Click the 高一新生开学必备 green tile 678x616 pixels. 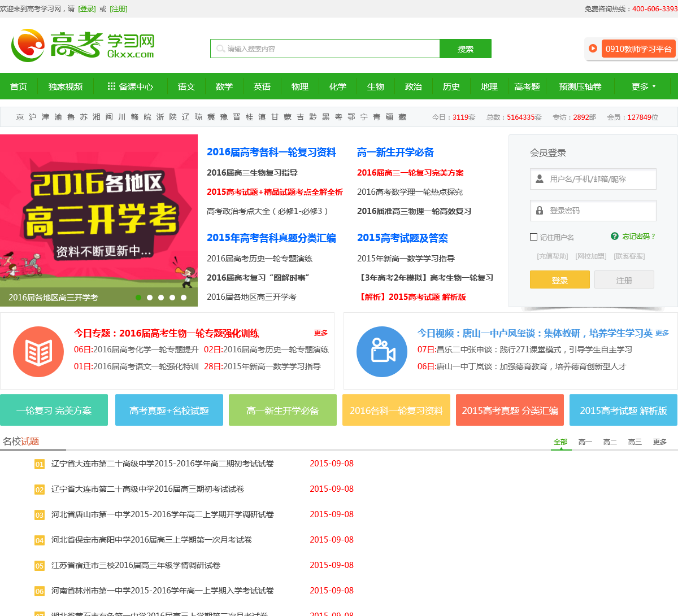click(x=282, y=410)
